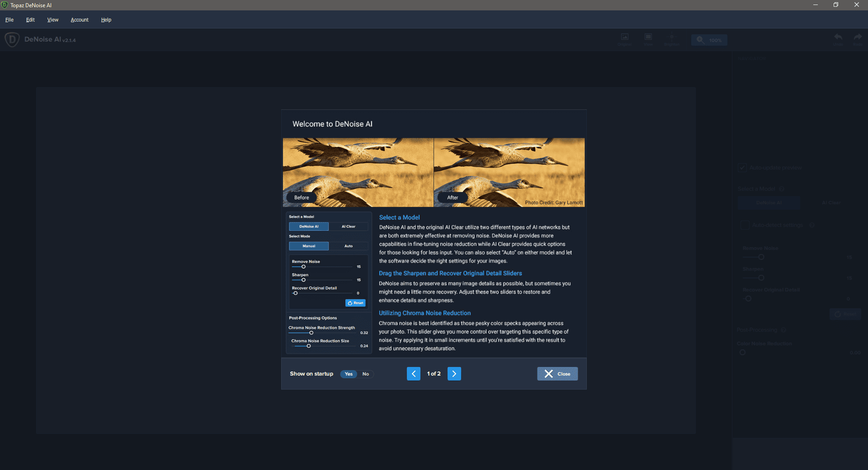Click 'Drag the Sharpen and Recover Original Detail Sliders' heading
The width and height of the screenshot is (868, 470).
pos(450,273)
